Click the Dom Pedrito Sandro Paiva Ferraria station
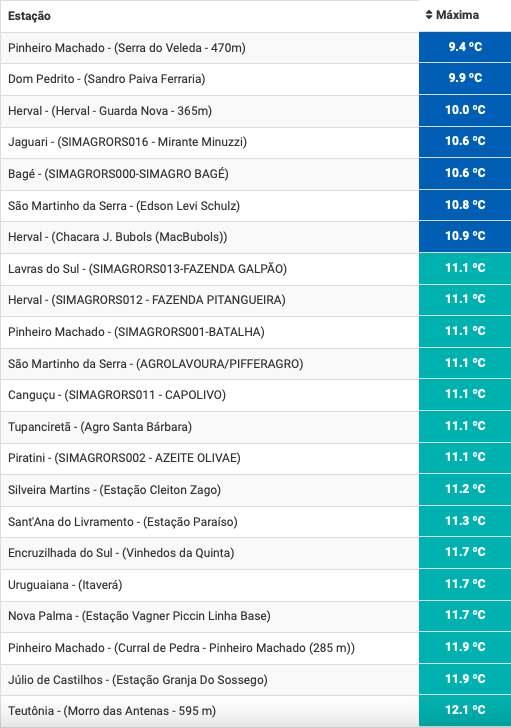 [x=106, y=79]
